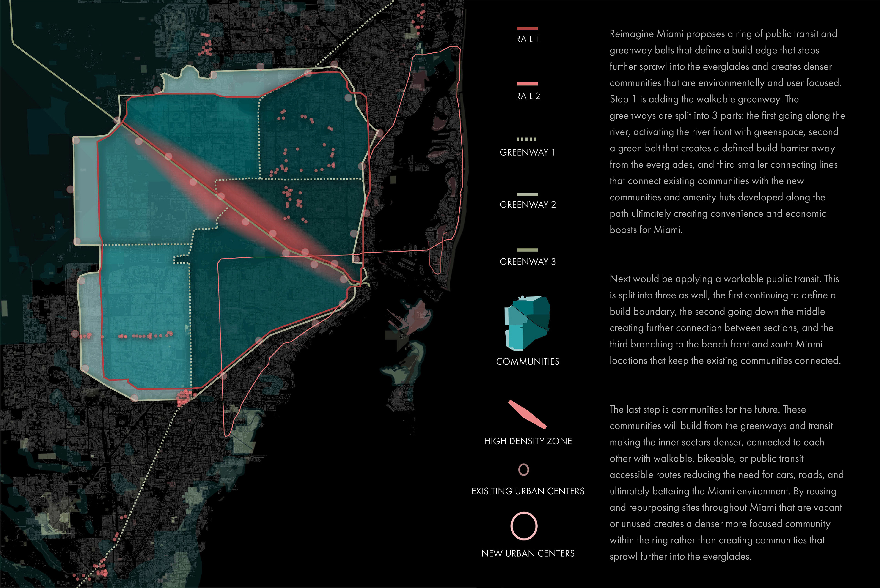This screenshot has height=588, width=880.
Task: Select the RAIL 2 legend label
Action: coord(528,96)
